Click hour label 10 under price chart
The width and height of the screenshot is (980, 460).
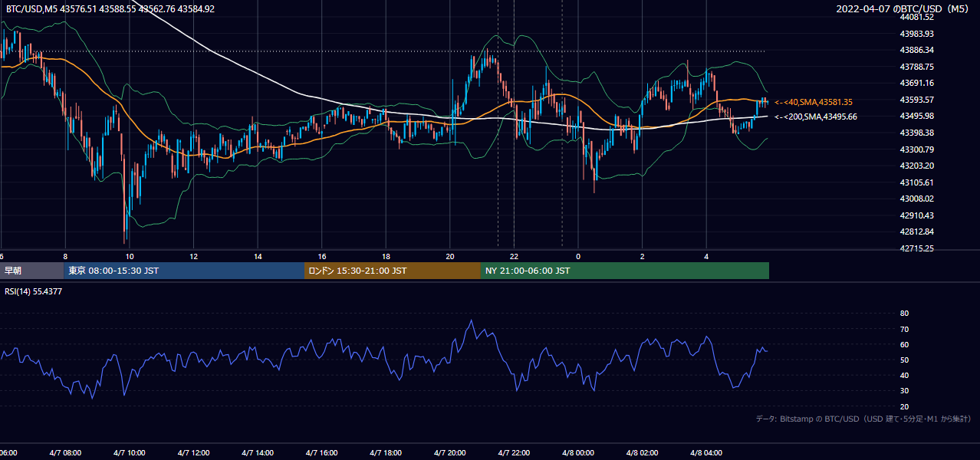[x=130, y=257]
